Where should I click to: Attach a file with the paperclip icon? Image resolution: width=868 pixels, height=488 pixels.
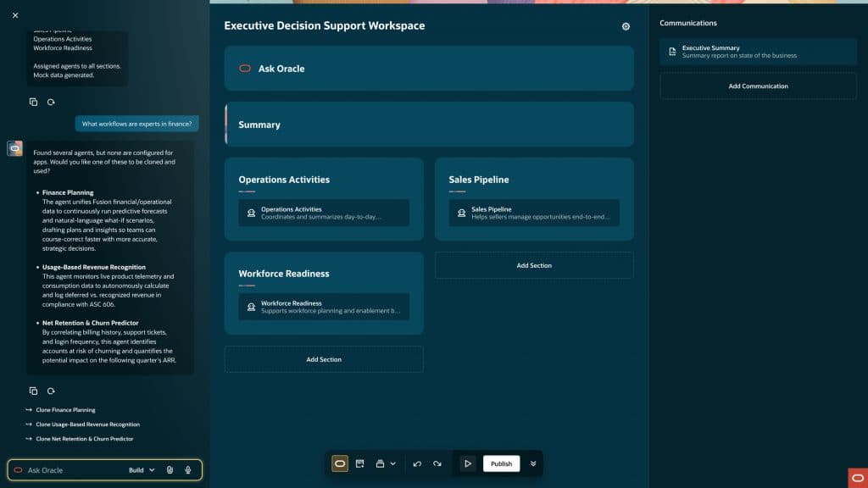pos(170,470)
